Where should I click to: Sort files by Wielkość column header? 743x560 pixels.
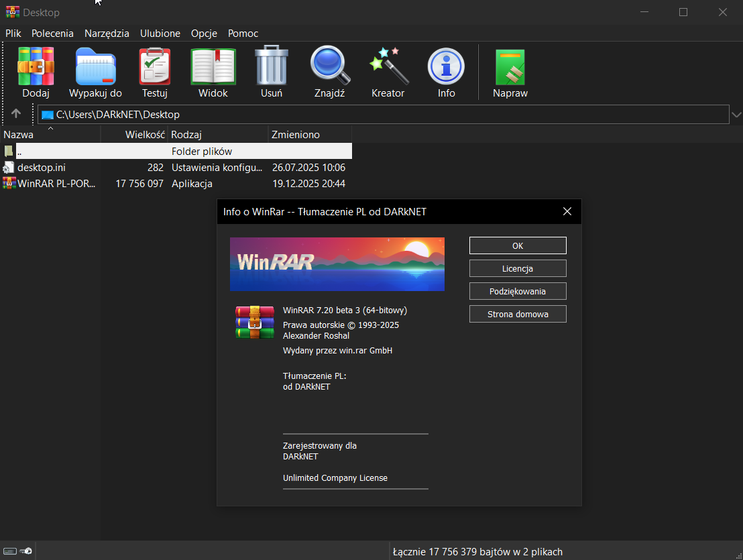(x=134, y=135)
